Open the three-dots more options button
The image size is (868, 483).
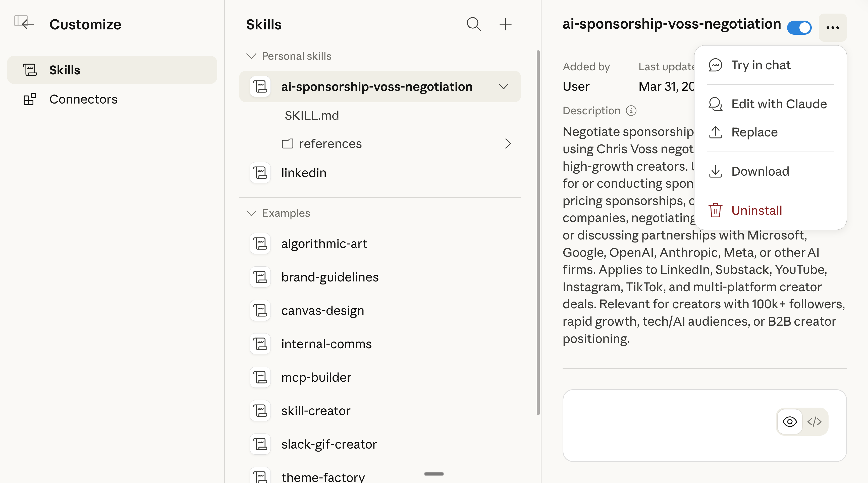pos(832,28)
